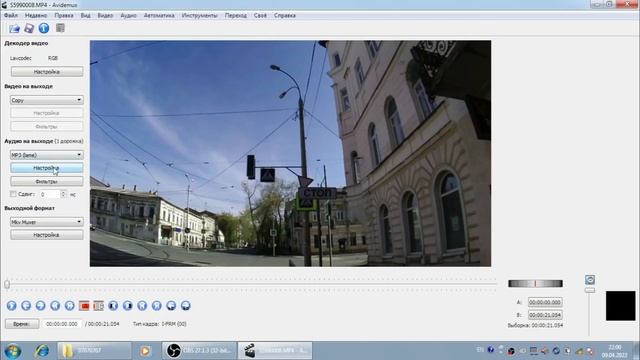Go to the first frame
This screenshot has width=640, height=360.
coord(142,306)
